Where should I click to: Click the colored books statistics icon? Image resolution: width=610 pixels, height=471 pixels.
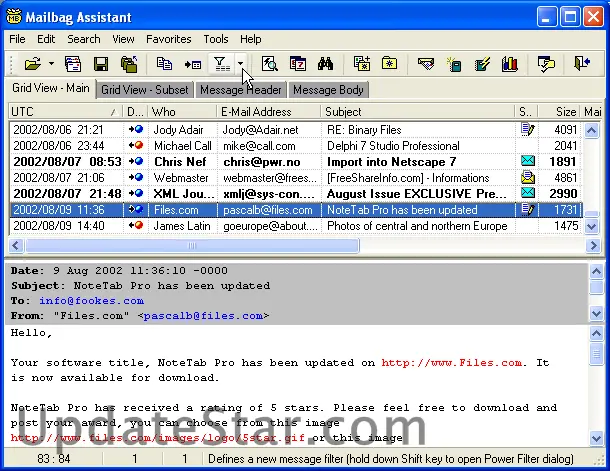pyautogui.click(x=510, y=64)
